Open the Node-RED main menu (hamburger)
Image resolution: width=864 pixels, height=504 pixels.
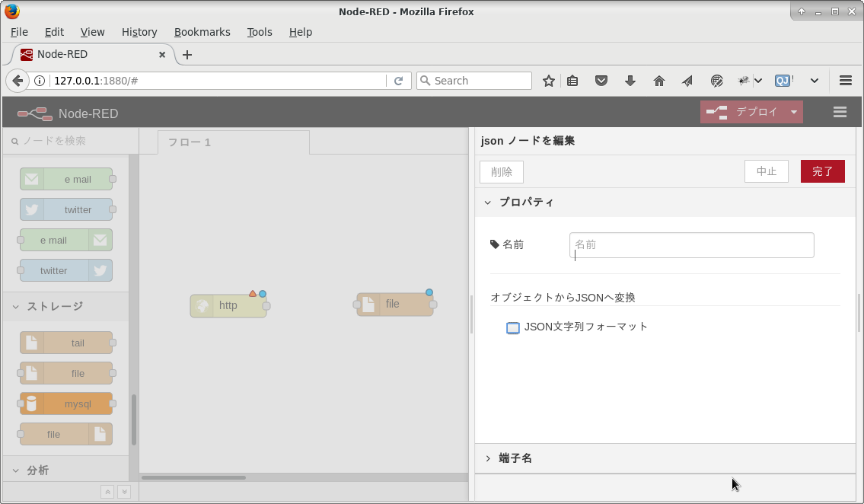(x=840, y=111)
